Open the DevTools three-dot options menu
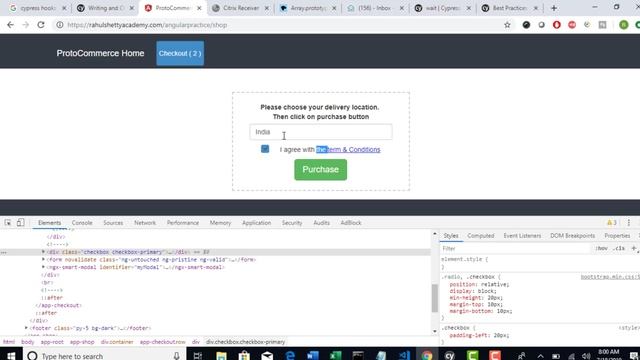640x360 pixels. pos(629,223)
